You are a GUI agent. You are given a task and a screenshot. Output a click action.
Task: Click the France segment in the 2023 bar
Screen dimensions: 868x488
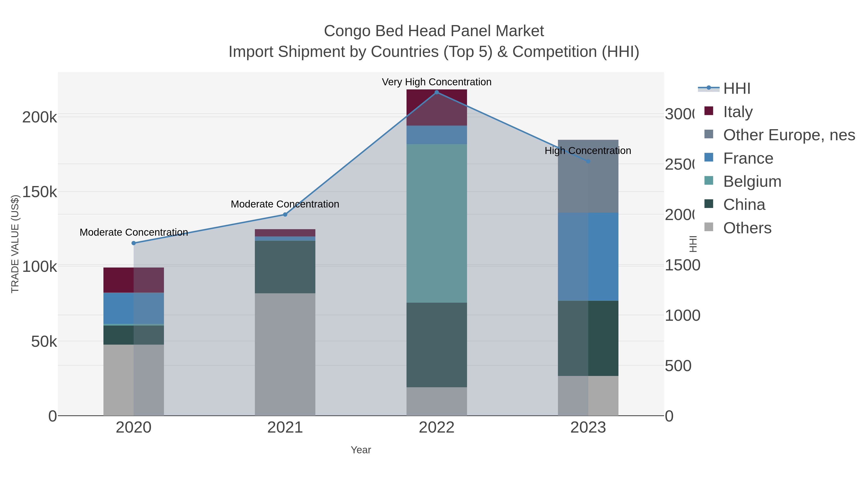point(588,257)
